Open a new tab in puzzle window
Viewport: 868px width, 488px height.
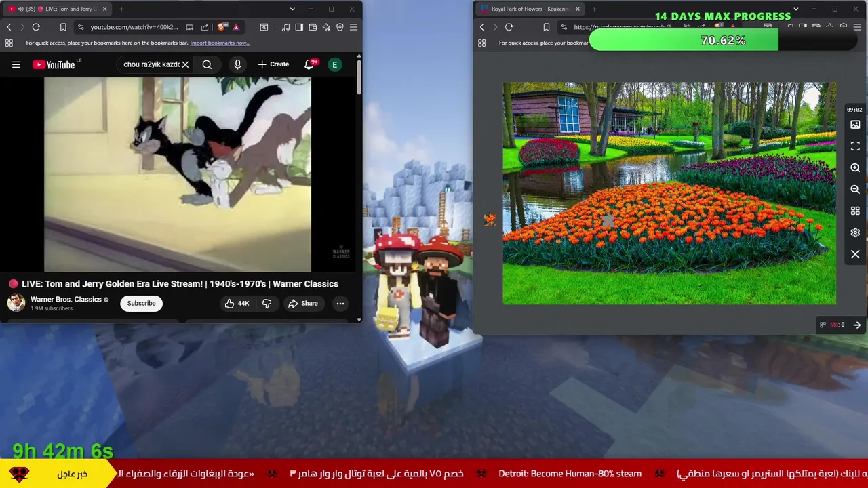tap(594, 9)
